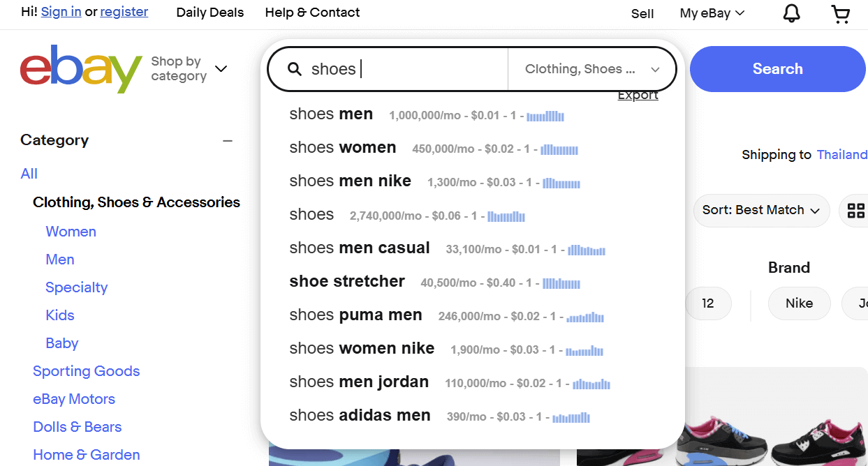Expand the Shop by category menu

189,68
